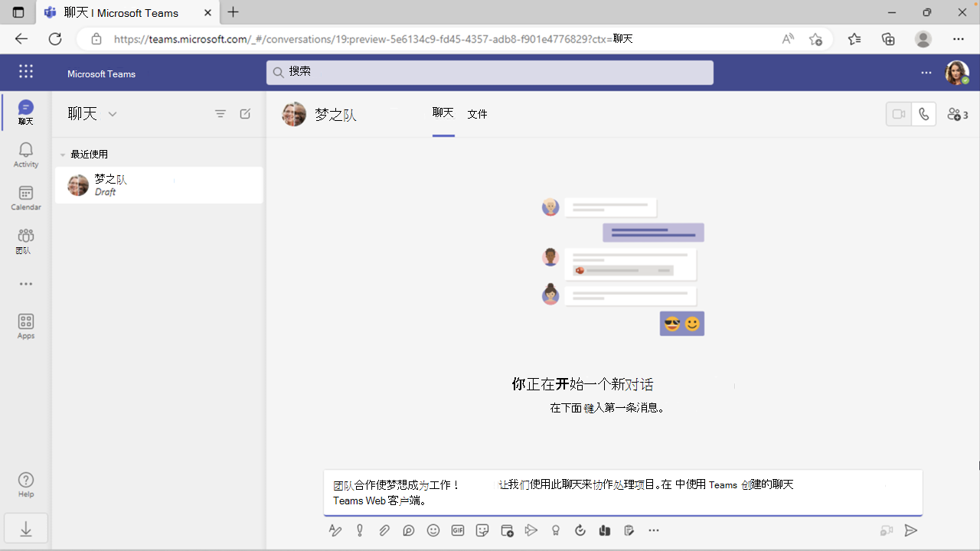This screenshot has width=980, height=551.
Task: Expand the 聊天 dropdown chevron
Action: (113, 114)
